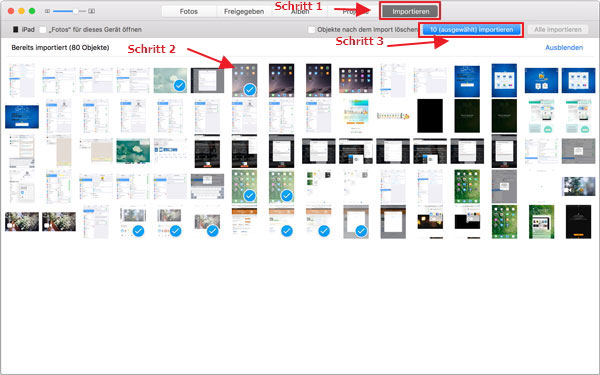Image resolution: width=600 pixels, height=375 pixels.
Task: Select the dark thumbnail with warm glowing lights
Action: click(x=430, y=222)
